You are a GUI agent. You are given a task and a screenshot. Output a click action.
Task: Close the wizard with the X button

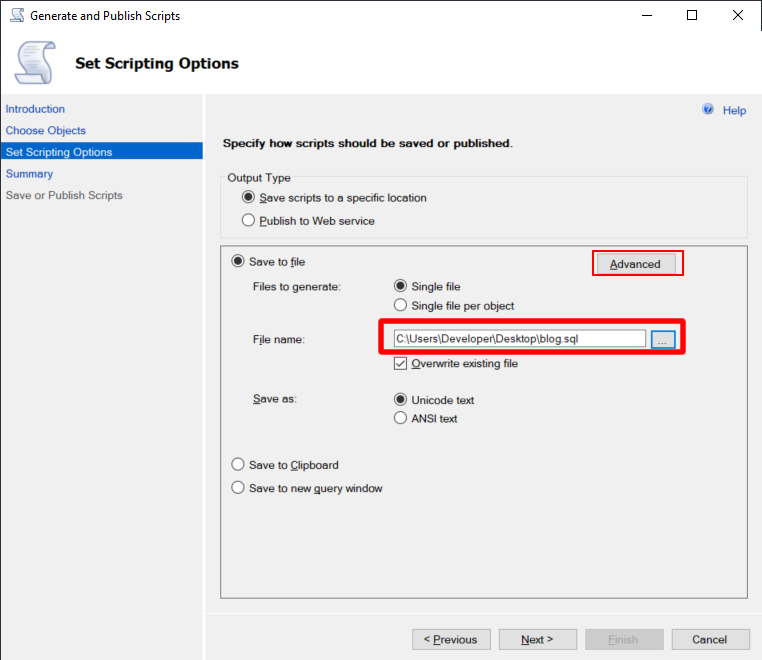click(737, 15)
